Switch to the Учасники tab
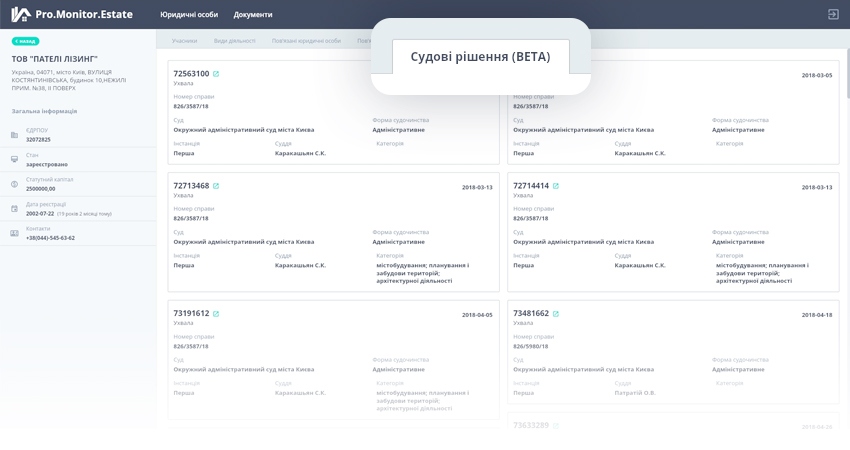850x450 pixels. (x=184, y=41)
